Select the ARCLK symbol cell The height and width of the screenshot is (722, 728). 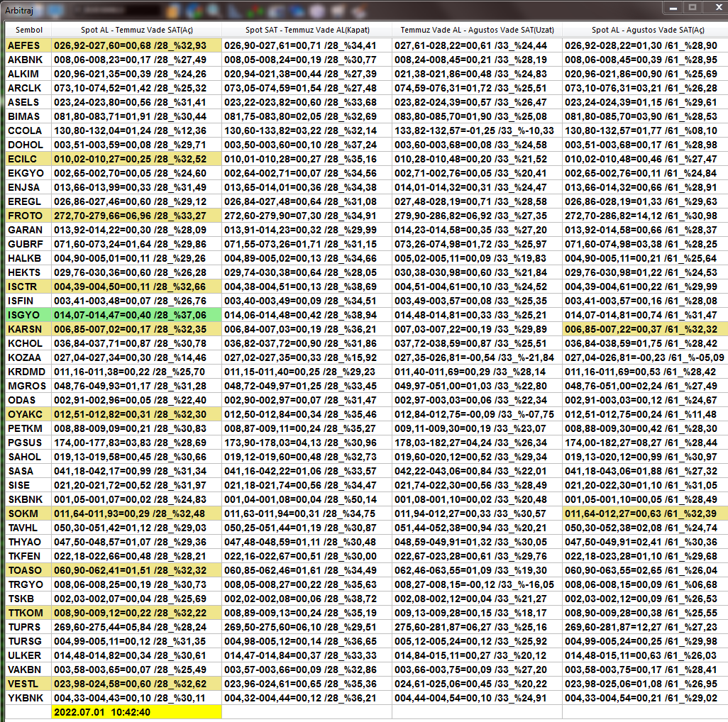coord(28,88)
